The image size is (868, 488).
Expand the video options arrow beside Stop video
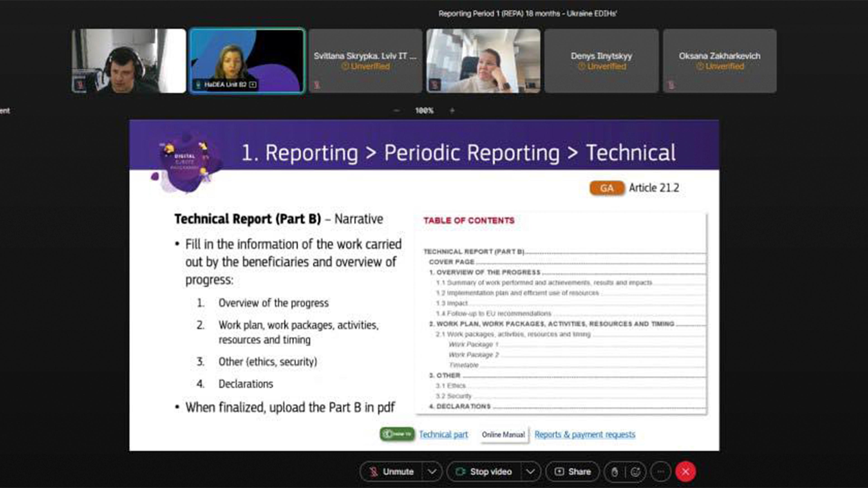coord(530,472)
